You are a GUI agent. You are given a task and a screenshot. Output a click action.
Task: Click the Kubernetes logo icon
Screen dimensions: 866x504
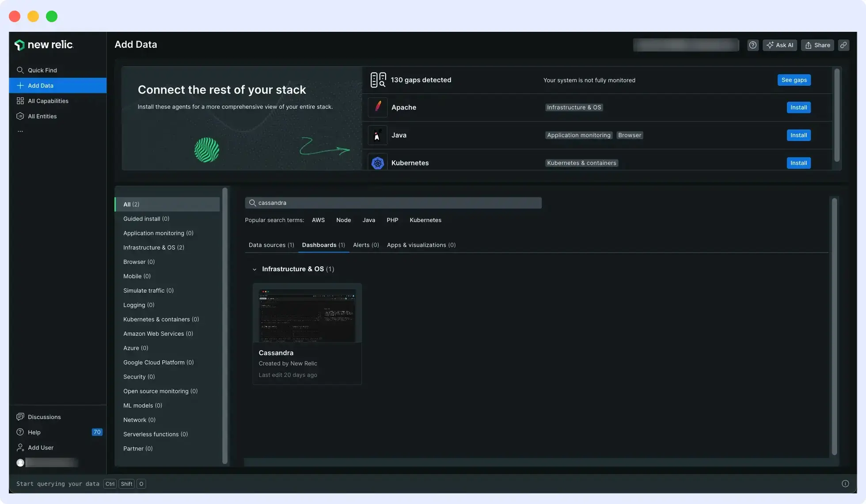coord(377,163)
